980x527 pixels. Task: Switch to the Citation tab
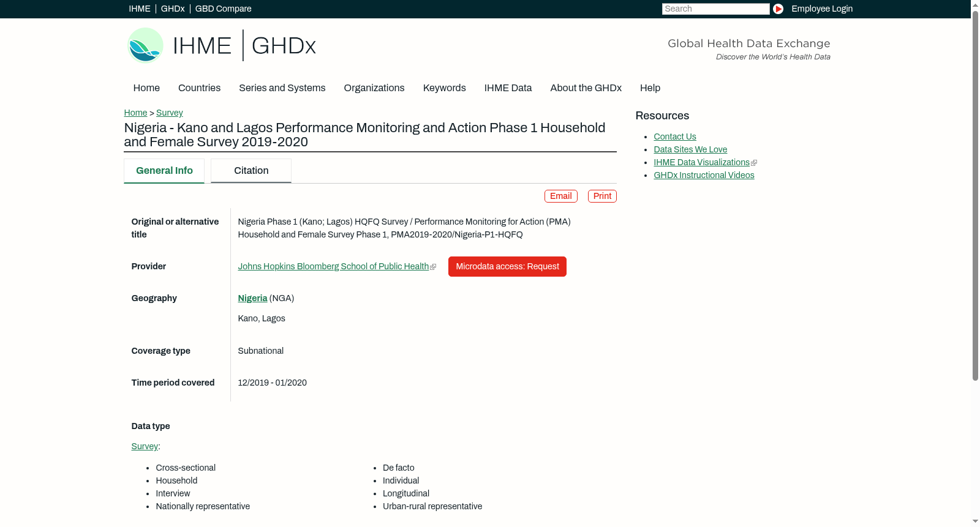251,171
